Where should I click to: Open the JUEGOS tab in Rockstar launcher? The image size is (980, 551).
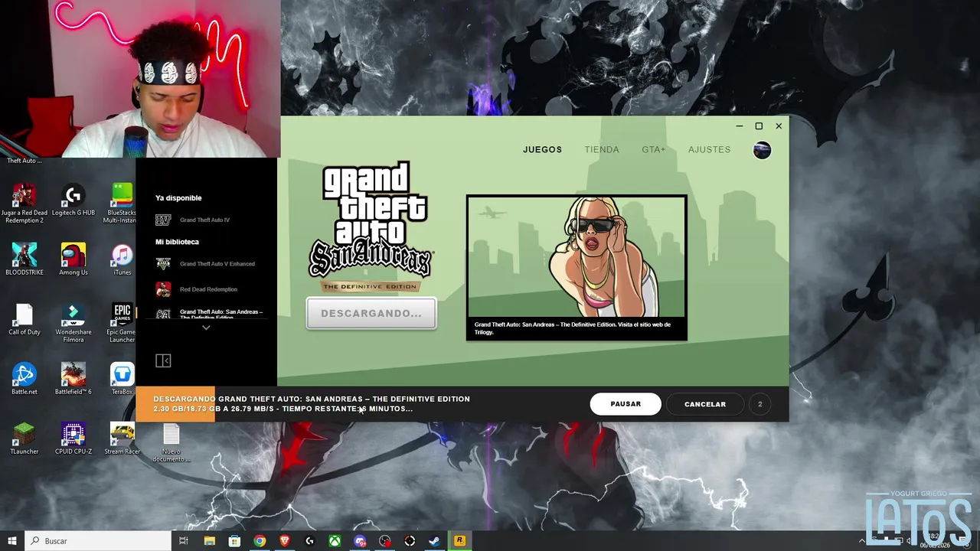pyautogui.click(x=542, y=149)
